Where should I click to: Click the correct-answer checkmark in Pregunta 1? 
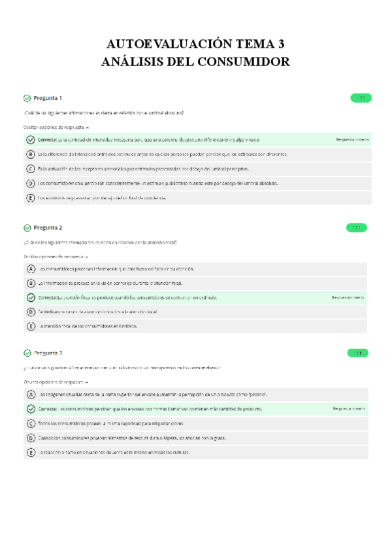(x=31, y=140)
